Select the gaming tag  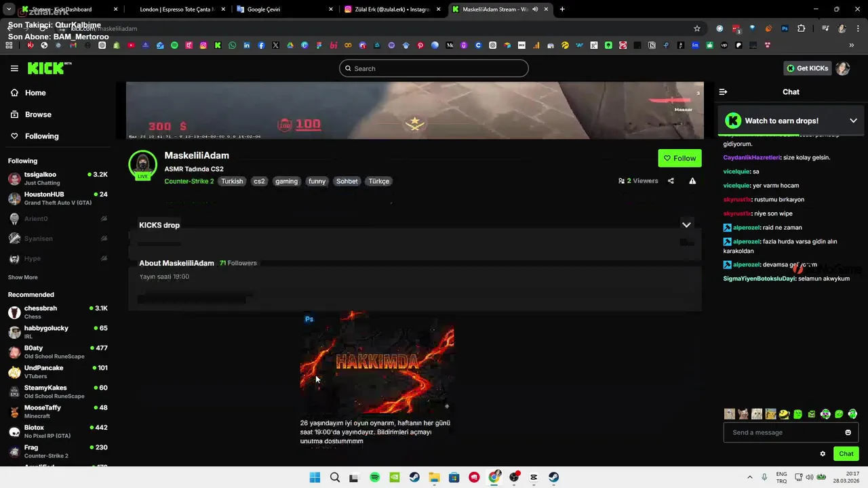click(286, 181)
